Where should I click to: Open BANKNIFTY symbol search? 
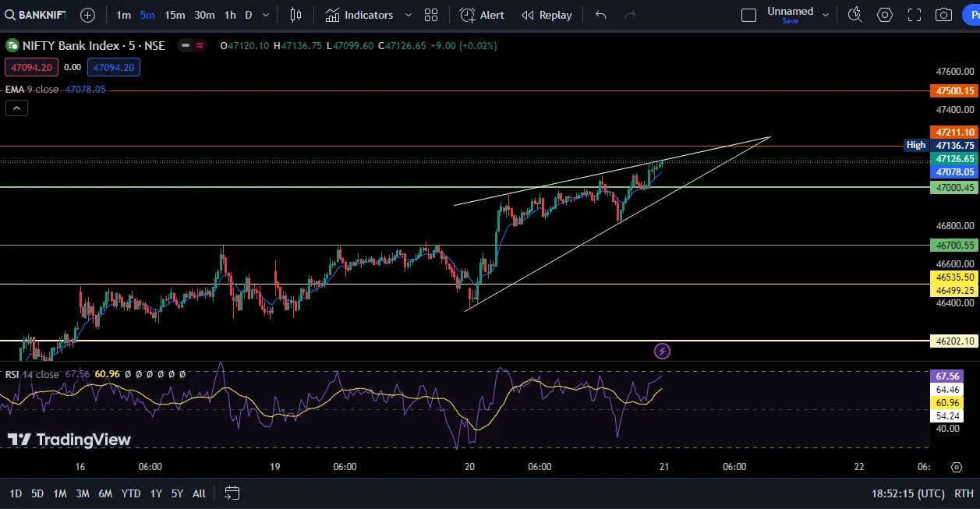click(35, 15)
